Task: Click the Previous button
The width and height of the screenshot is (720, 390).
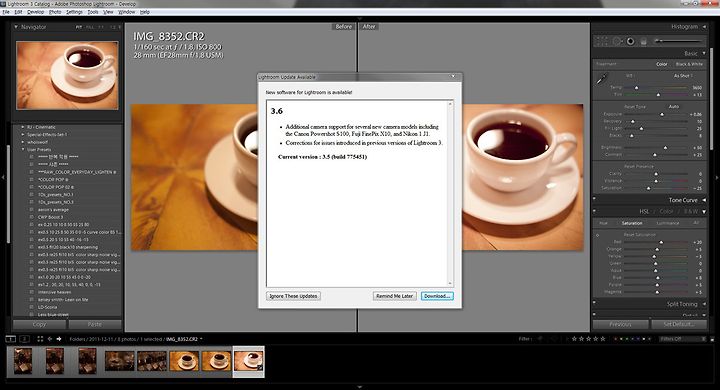Action: [x=620, y=324]
